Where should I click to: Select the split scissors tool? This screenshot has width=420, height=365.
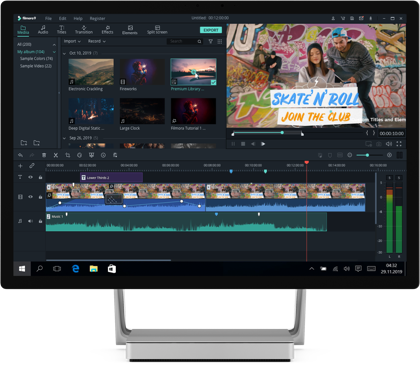(56, 155)
